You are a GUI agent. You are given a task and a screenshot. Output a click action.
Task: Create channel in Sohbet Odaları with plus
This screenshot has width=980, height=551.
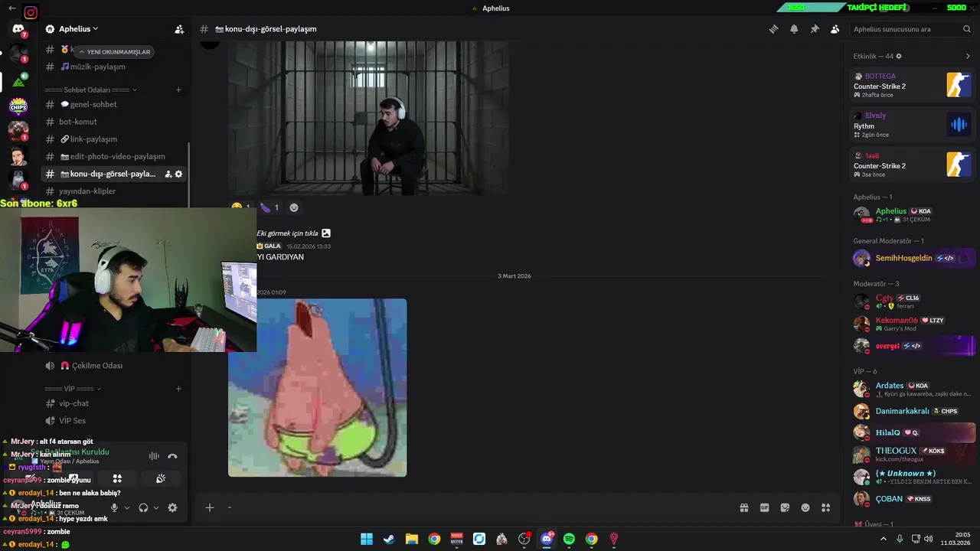coord(178,90)
